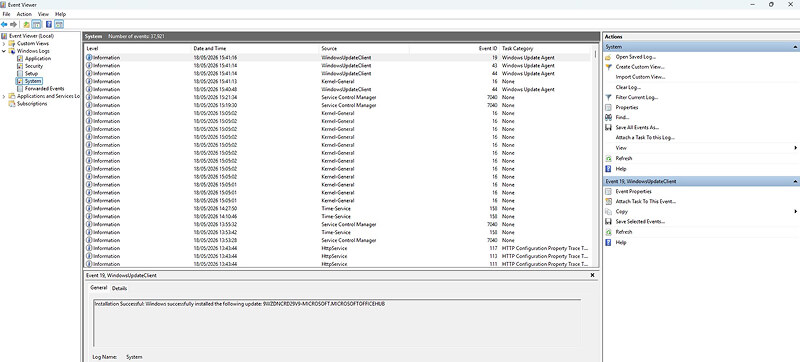Open the Forwarded Events log
800x362 pixels.
(x=44, y=89)
